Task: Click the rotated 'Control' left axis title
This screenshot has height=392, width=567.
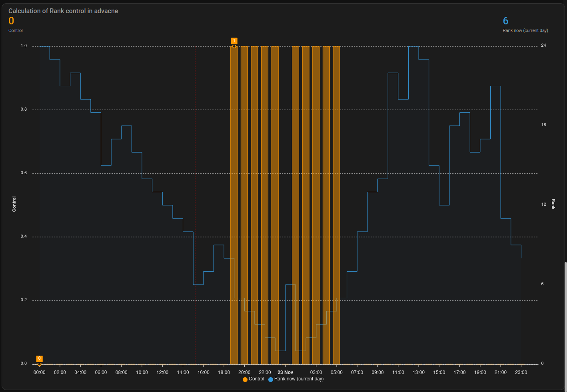Action: (x=14, y=204)
